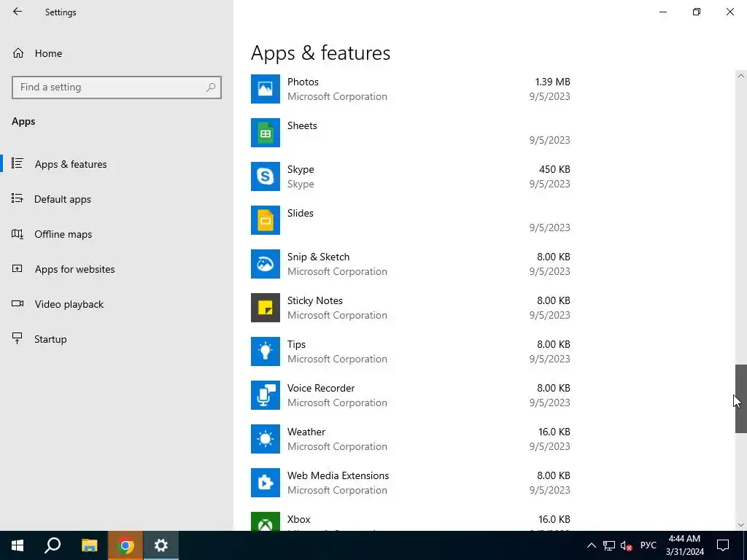Click the Voice Recorder microphone icon
The width and height of the screenshot is (747, 560).
pyautogui.click(x=266, y=396)
